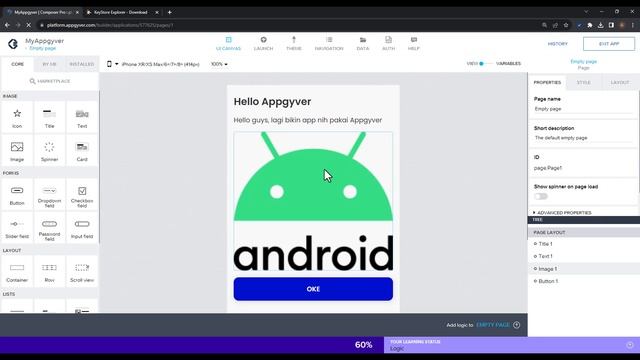Click the Exit App button

click(x=609, y=44)
